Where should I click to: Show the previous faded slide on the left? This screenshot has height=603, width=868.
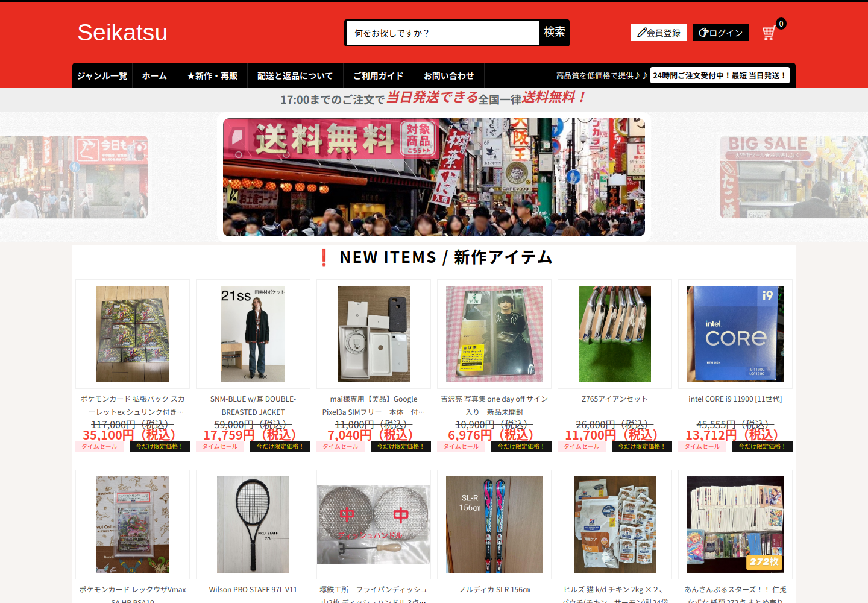[x=74, y=177]
